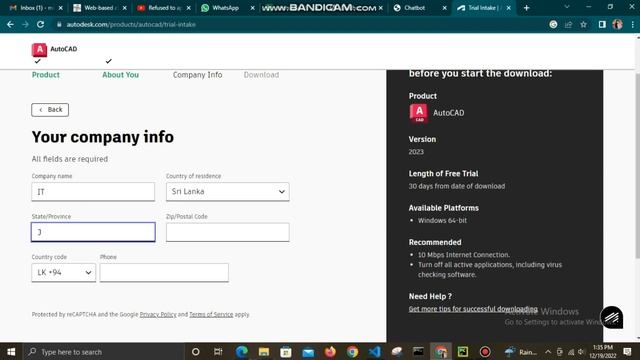Close the Chatbot tab
640x360 pixels.
click(x=444, y=8)
